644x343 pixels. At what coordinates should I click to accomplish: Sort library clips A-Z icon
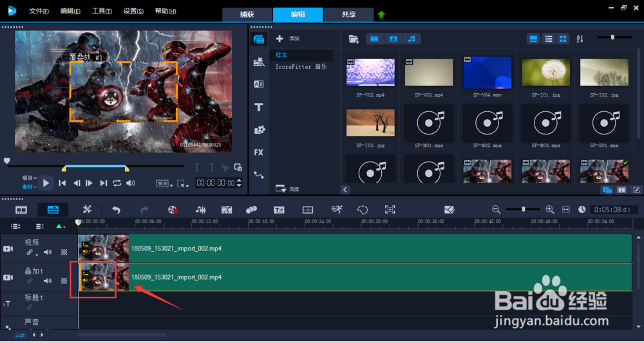[x=580, y=39]
